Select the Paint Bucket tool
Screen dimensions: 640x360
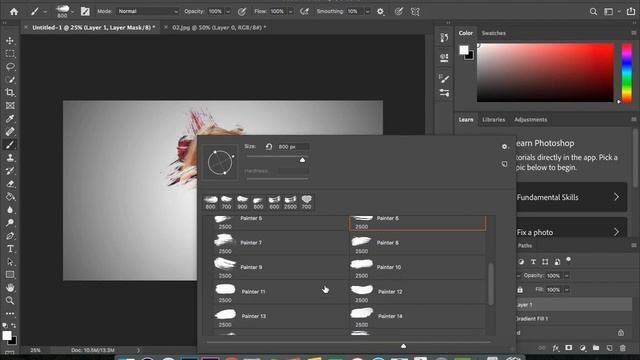(x=10, y=197)
